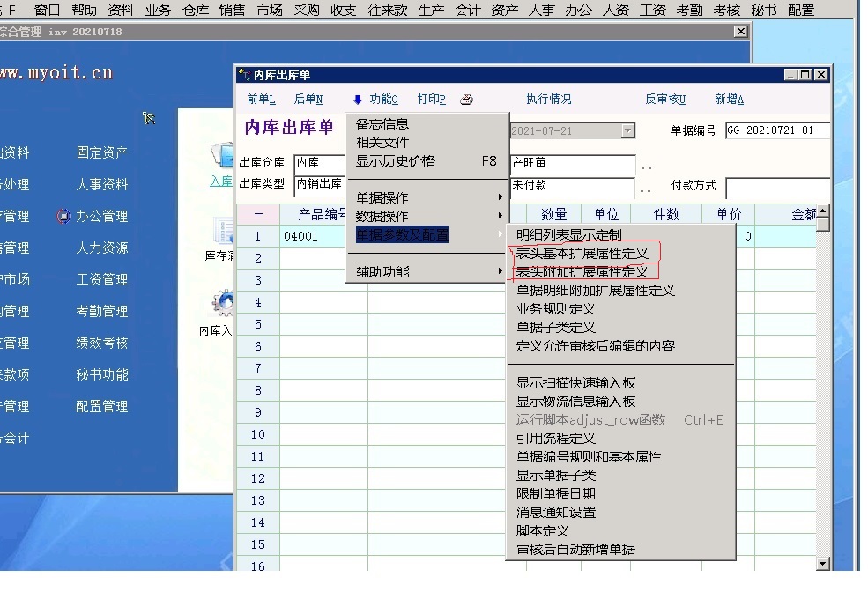Click the grid's scroll-down arrow
Screen dimensions: 868x592
pos(823,563)
